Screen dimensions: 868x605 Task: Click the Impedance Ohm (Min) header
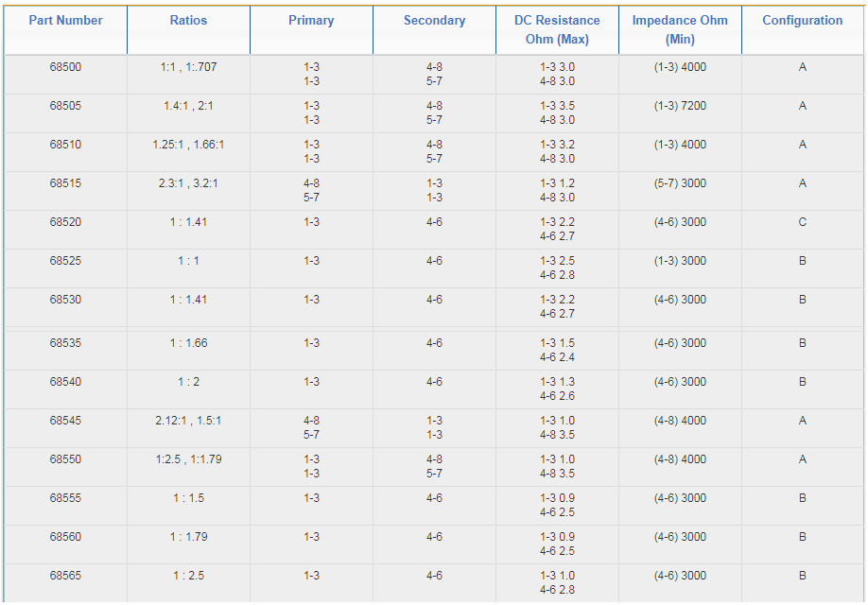pos(680,29)
